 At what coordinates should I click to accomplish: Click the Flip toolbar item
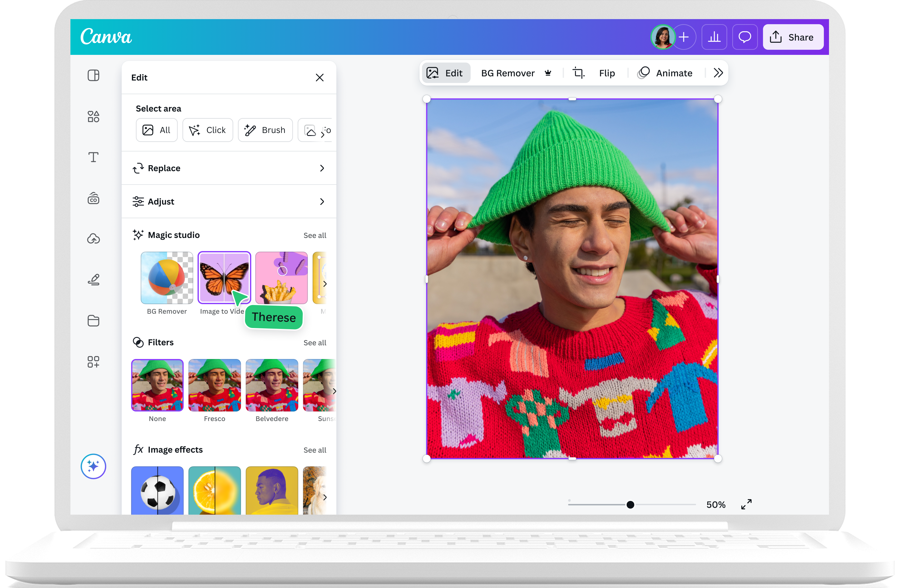pyautogui.click(x=607, y=73)
